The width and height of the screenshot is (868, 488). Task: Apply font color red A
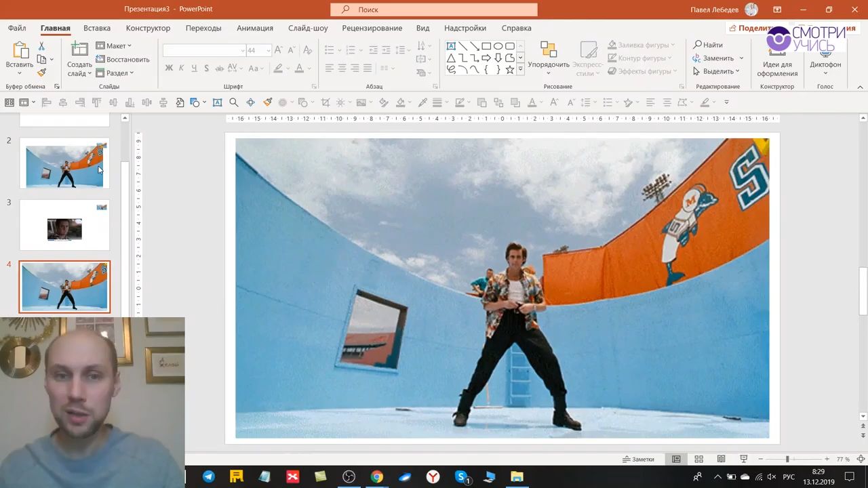pos(298,68)
